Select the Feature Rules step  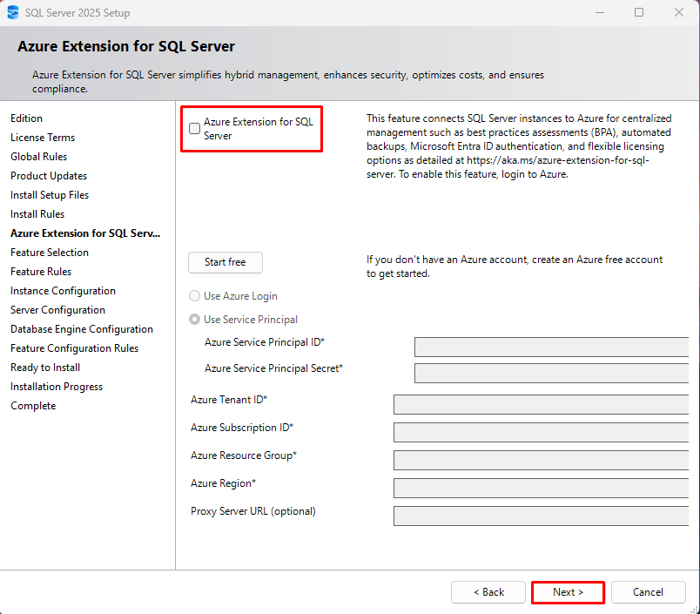pyautogui.click(x=41, y=272)
